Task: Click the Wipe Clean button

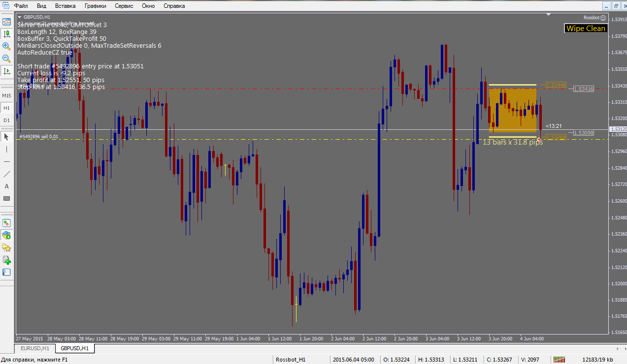Action: click(586, 29)
